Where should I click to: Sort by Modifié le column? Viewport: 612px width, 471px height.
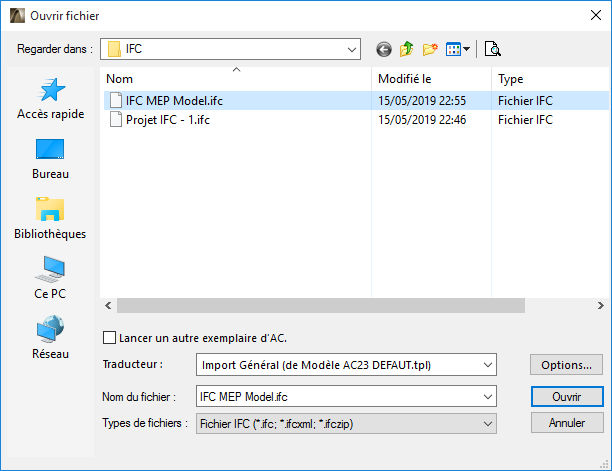point(430,78)
